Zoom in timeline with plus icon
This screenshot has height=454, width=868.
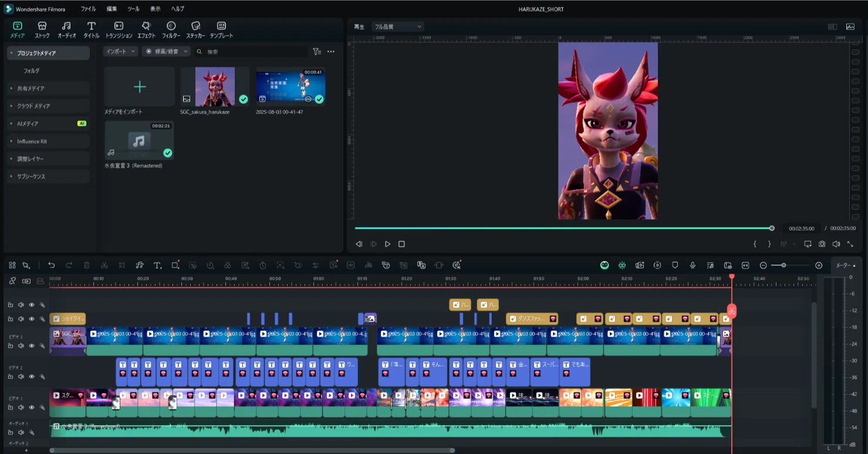(x=819, y=265)
